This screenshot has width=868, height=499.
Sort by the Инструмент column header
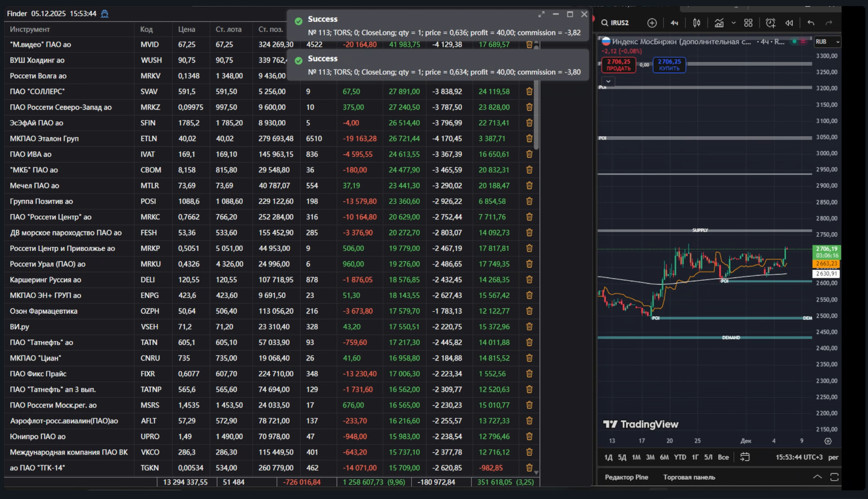[30, 29]
